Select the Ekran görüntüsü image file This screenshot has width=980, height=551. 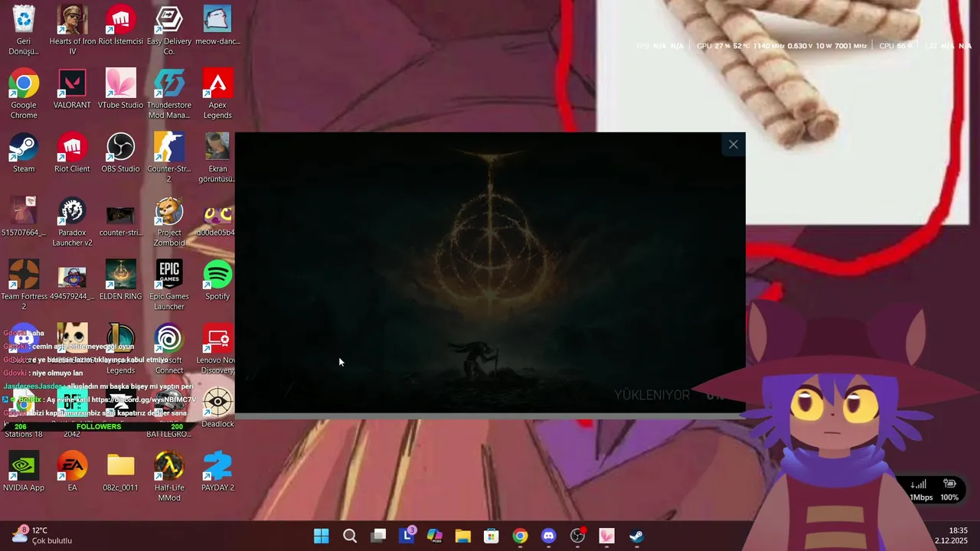coord(217,158)
